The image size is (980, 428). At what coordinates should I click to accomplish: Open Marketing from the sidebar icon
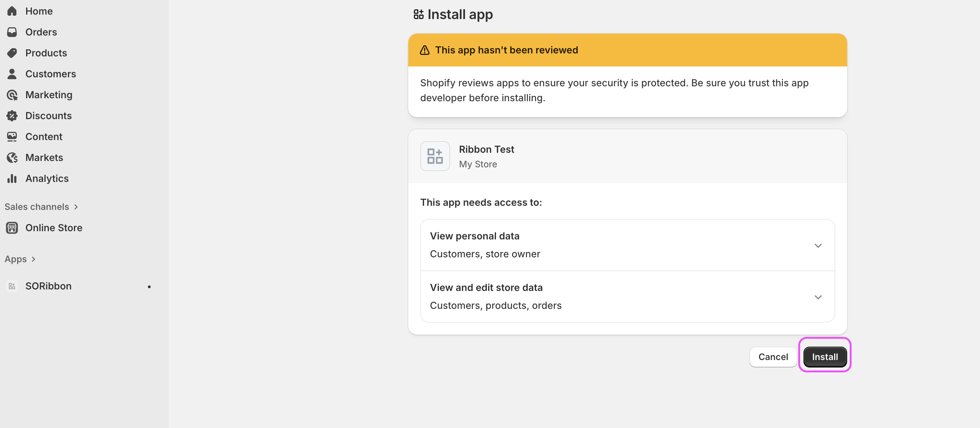[13, 95]
